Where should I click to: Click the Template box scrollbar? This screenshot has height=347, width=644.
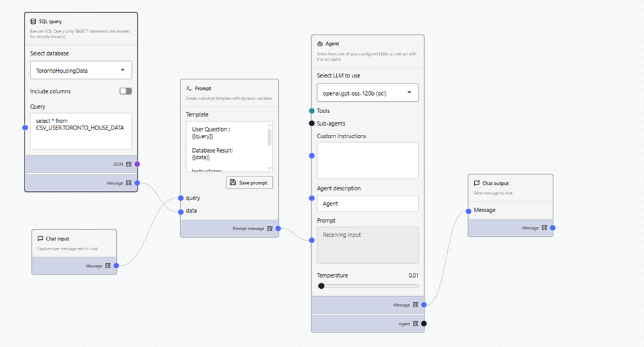click(269, 137)
